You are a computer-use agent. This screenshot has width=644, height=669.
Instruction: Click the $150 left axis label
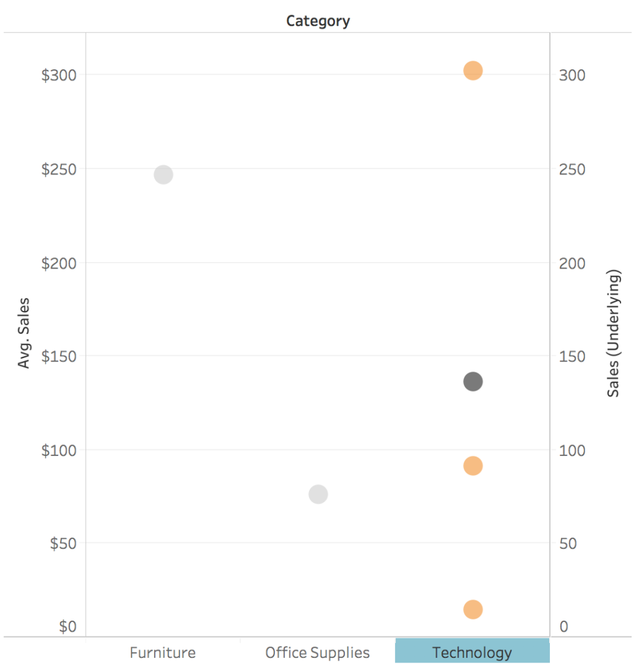pyautogui.click(x=59, y=356)
